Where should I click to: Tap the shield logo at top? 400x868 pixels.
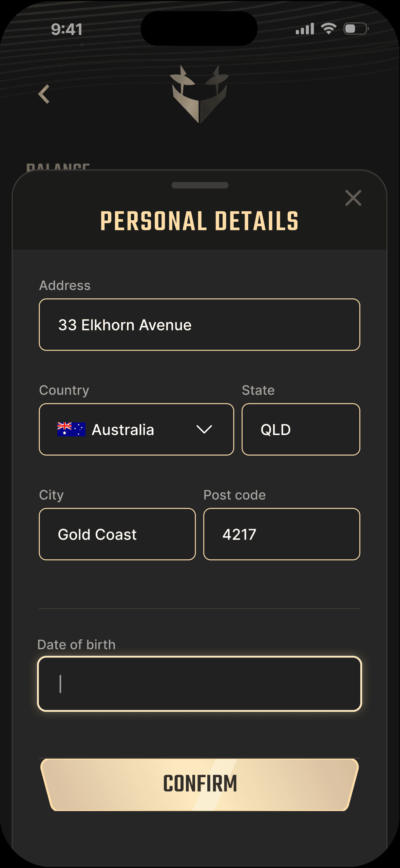click(x=199, y=94)
